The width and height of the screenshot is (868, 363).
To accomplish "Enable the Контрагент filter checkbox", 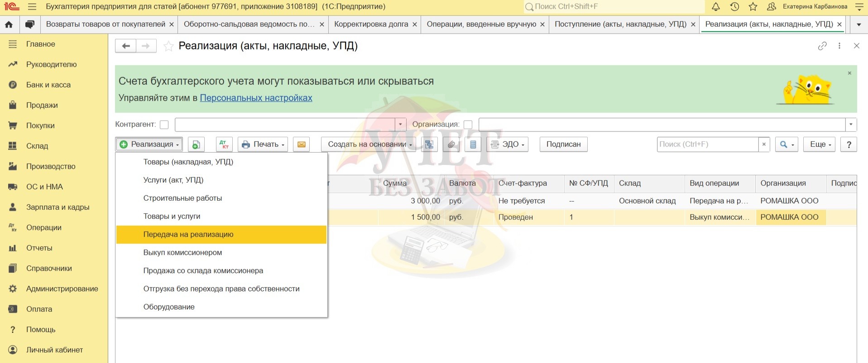I will 164,125.
